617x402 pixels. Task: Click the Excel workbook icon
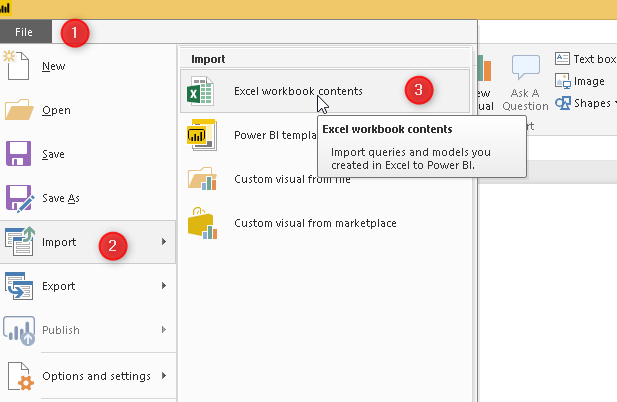pos(200,91)
